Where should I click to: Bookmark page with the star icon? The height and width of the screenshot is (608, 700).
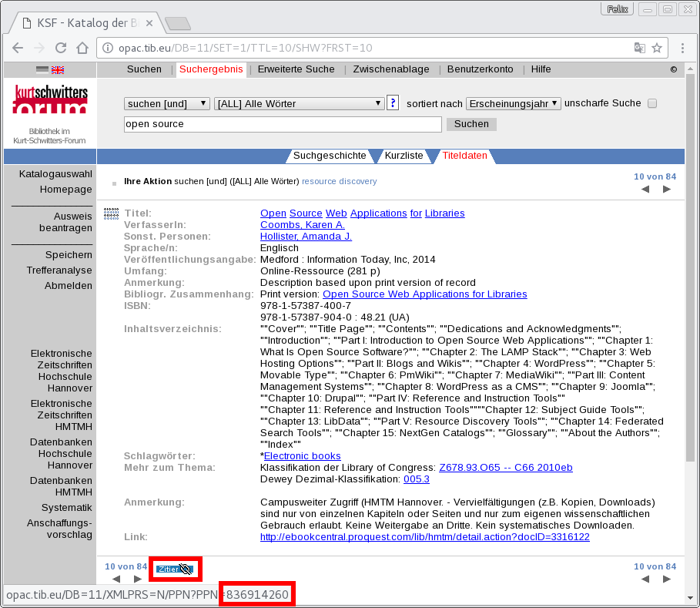click(657, 48)
